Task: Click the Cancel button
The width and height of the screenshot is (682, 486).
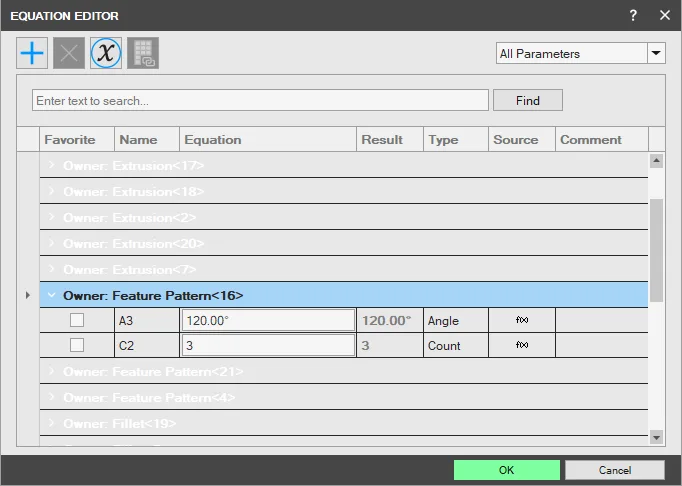Action: point(615,470)
